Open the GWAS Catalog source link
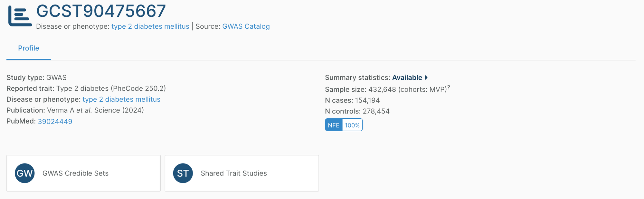Screen dimensions: 644x199 coord(246,26)
